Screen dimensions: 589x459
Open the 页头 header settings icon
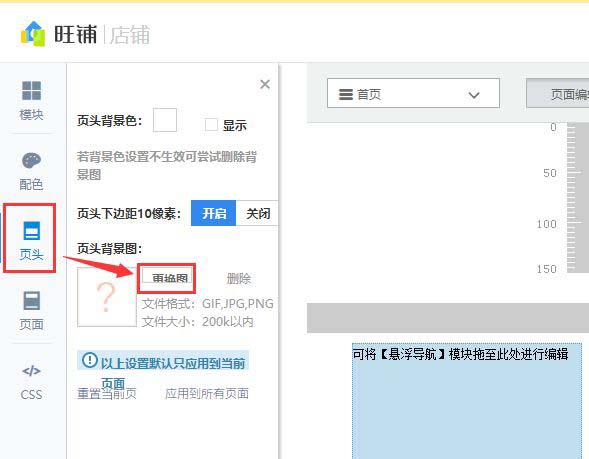(x=31, y=240)
